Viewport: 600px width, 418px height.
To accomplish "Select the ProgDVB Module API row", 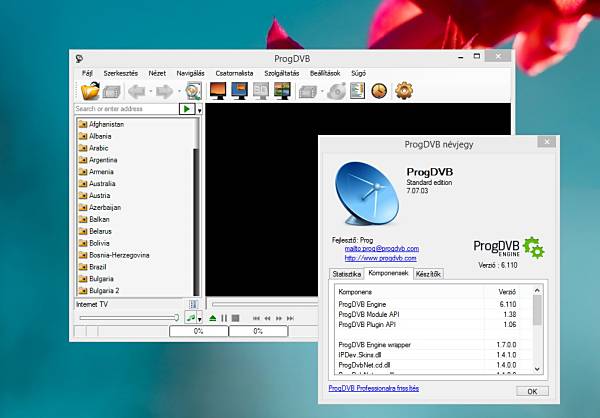I will (x=427, y=314).
